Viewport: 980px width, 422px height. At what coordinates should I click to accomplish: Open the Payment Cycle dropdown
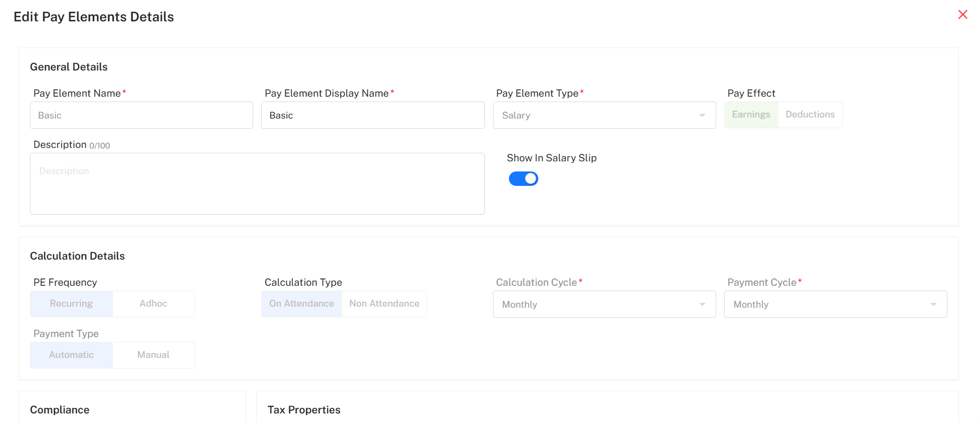[835, 304]
